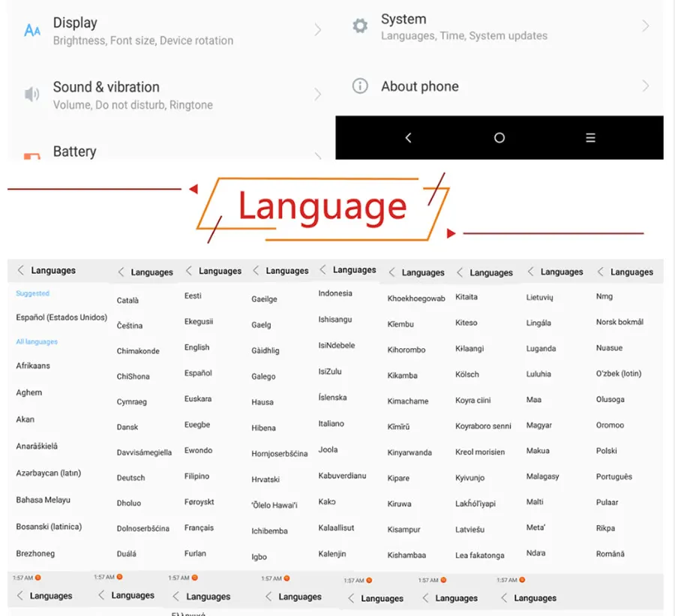Open About phone row
Viewport: 675px width, 616px height.
pos(499,86)
